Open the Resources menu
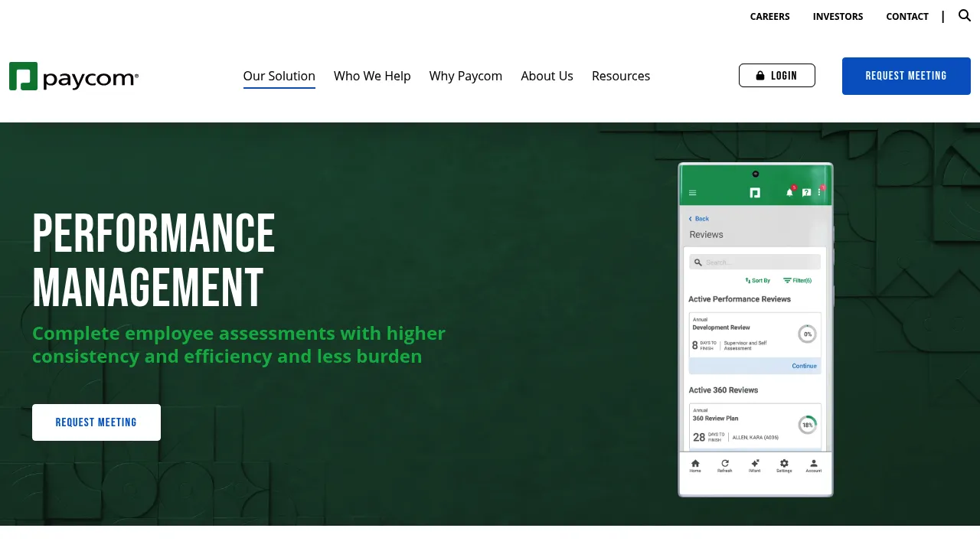This screenshot has height=551, width=980. [621, 76]
